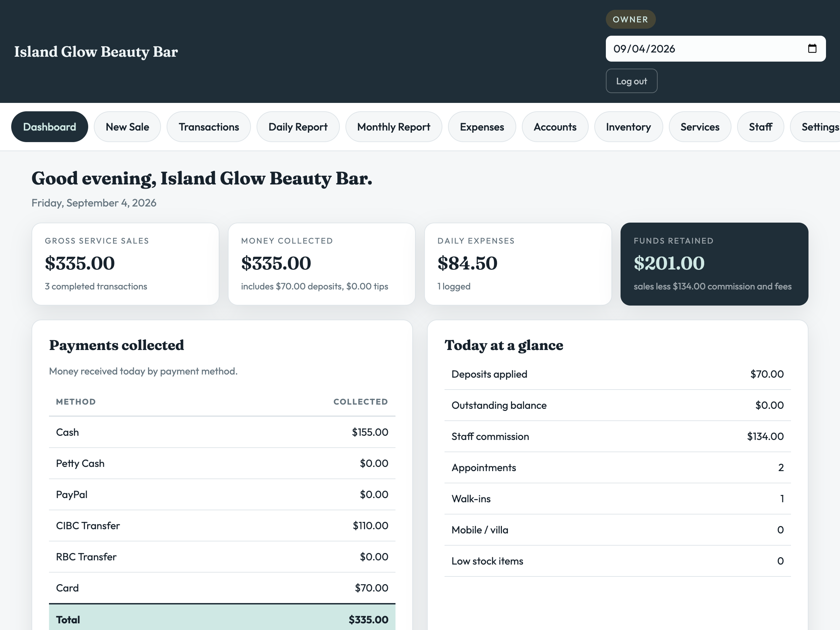The image size is (840, 630).
Task: Click the OWNER role badge
Action: pos(630,19)
